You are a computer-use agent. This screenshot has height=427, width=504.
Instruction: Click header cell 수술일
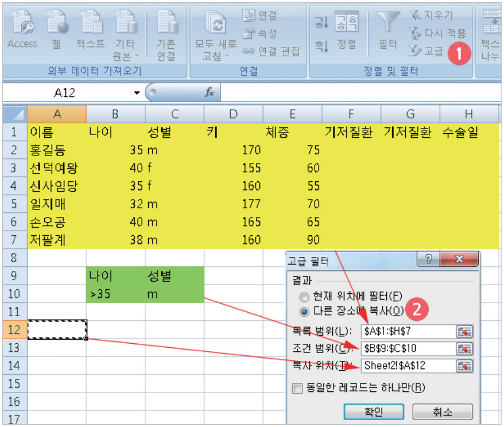[469, 132]
